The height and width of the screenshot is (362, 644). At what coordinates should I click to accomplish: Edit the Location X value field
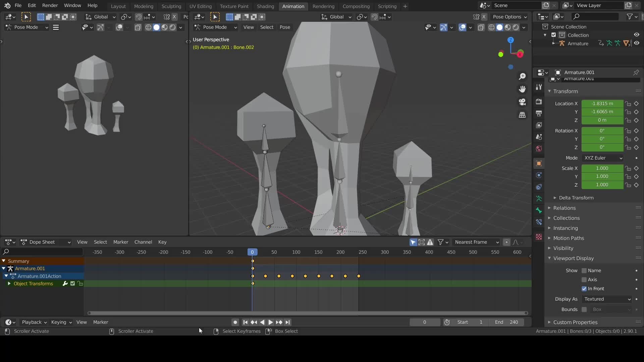coord(602,104)
